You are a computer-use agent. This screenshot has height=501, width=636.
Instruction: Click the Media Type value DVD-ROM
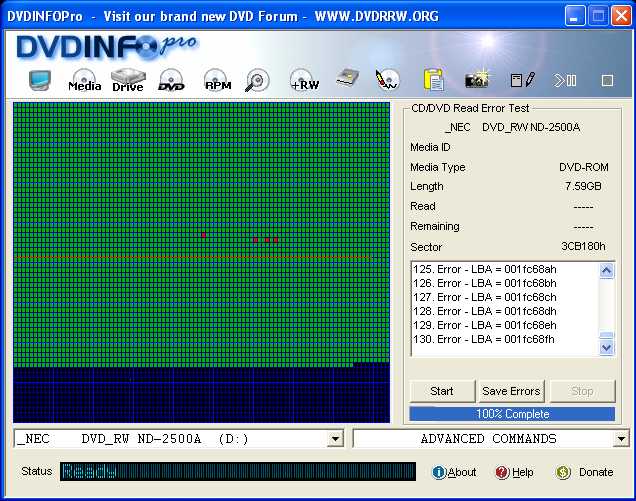[584, 167]
